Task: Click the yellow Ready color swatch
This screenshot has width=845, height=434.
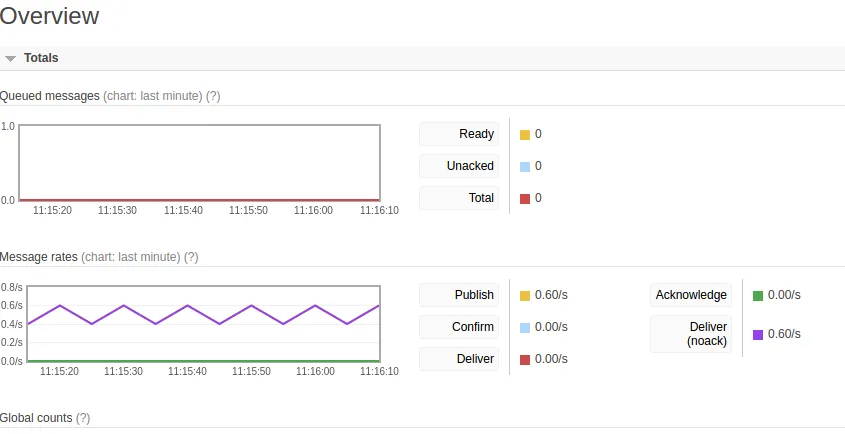Action: point(525,135)
